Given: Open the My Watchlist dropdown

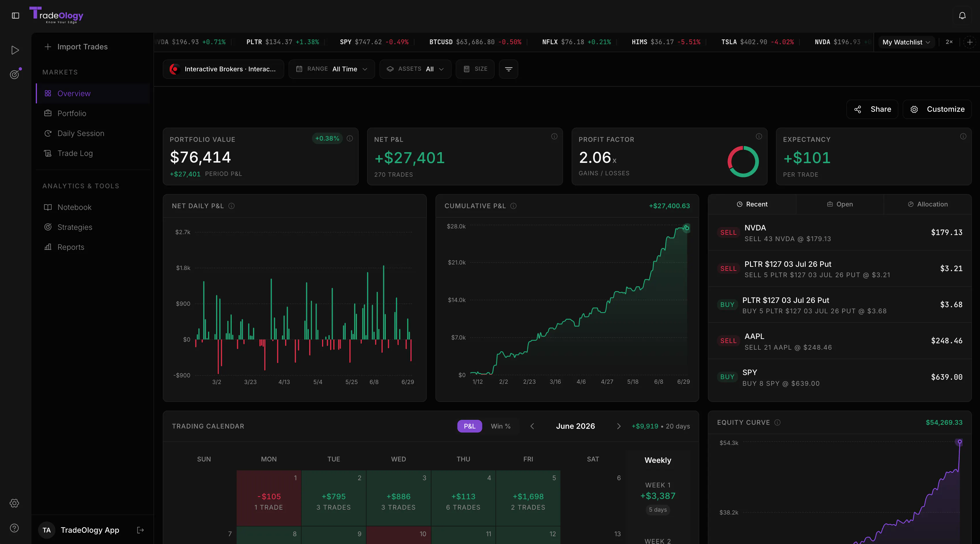Looking at the screenshot, I should (x=906, y=42).
